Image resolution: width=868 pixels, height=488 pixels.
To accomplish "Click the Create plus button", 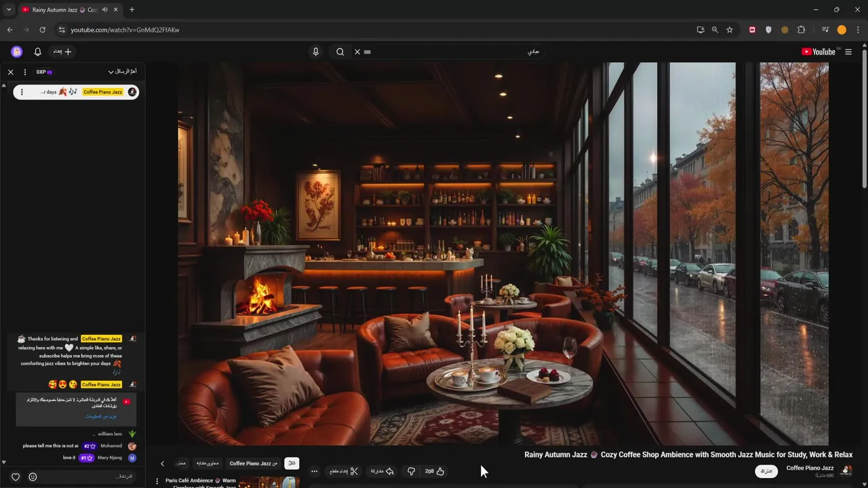I will point(61,52).
